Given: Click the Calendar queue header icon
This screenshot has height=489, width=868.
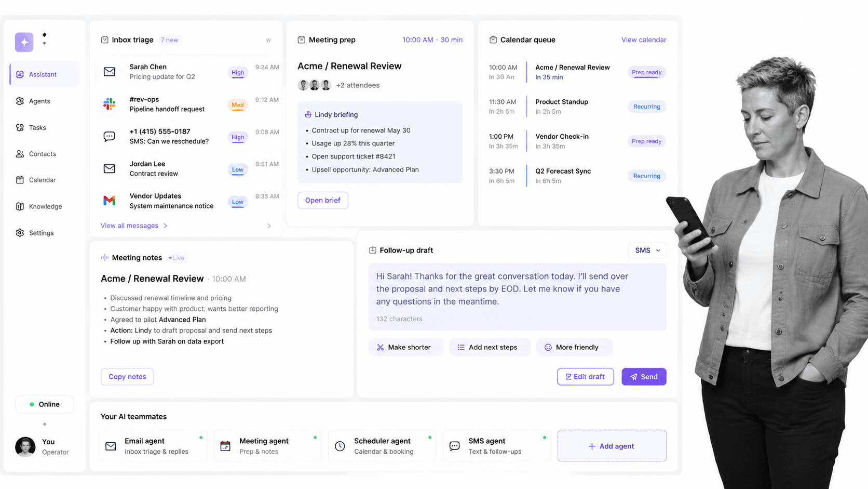Looking at the screenshot, I should click(x=493, y=39).
